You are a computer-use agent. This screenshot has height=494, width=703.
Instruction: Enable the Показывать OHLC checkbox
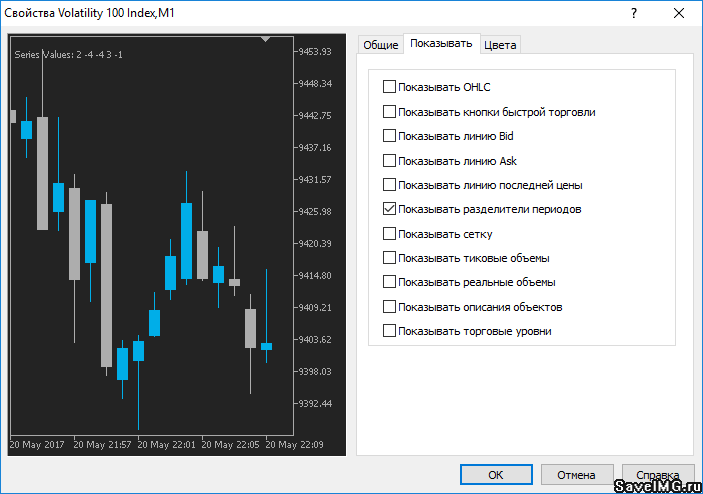coord(390,87)
